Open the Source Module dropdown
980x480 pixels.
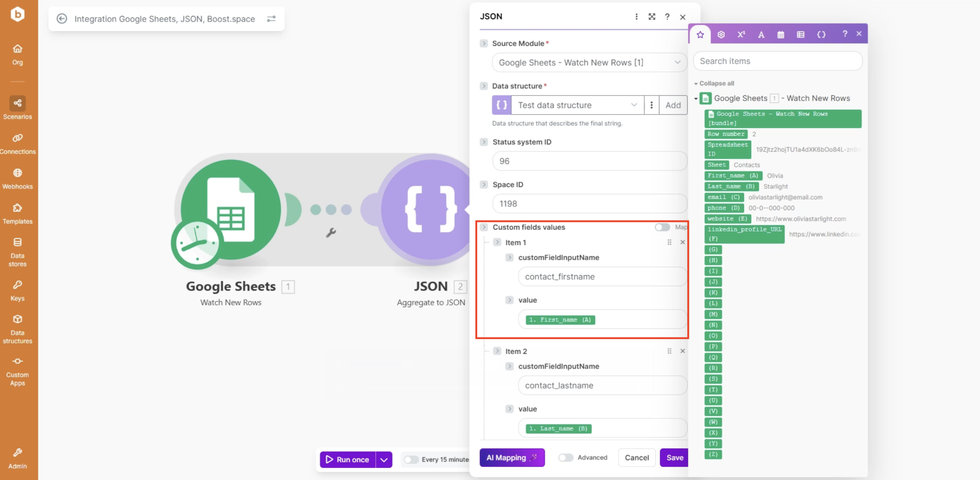590,62
